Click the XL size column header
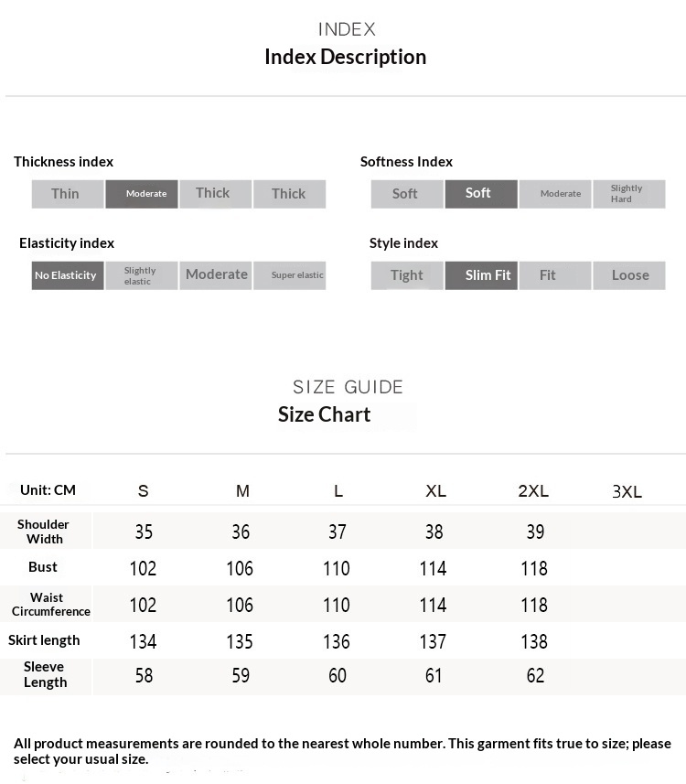The width and height of the screenshot is (686, 784). tap(435, 491)
